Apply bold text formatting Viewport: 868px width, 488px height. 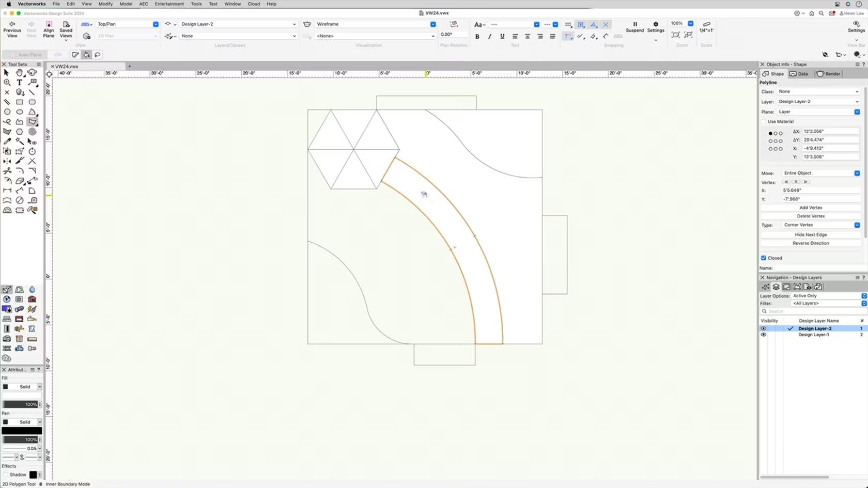pyautogui.click(x=477, y=36)
